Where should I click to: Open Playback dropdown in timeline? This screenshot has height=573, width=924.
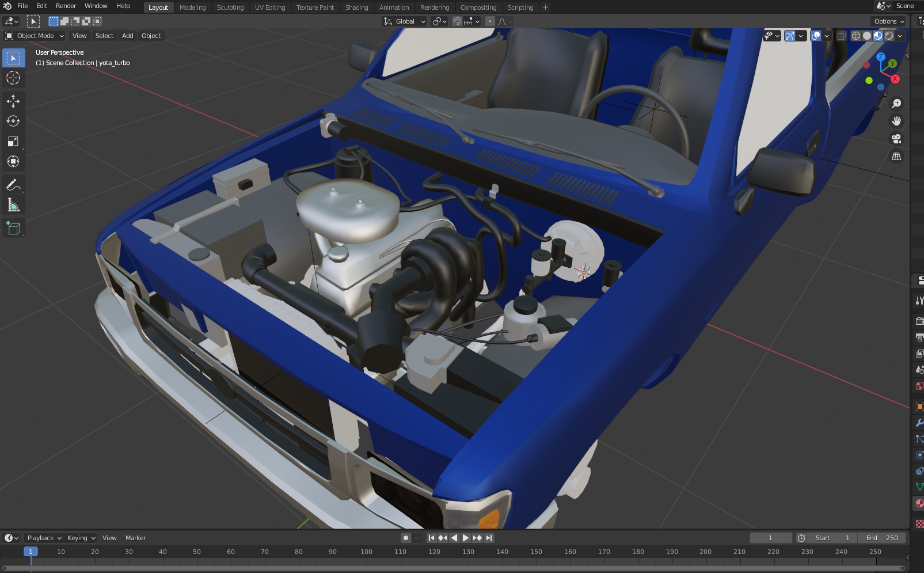tap(44, 538)
